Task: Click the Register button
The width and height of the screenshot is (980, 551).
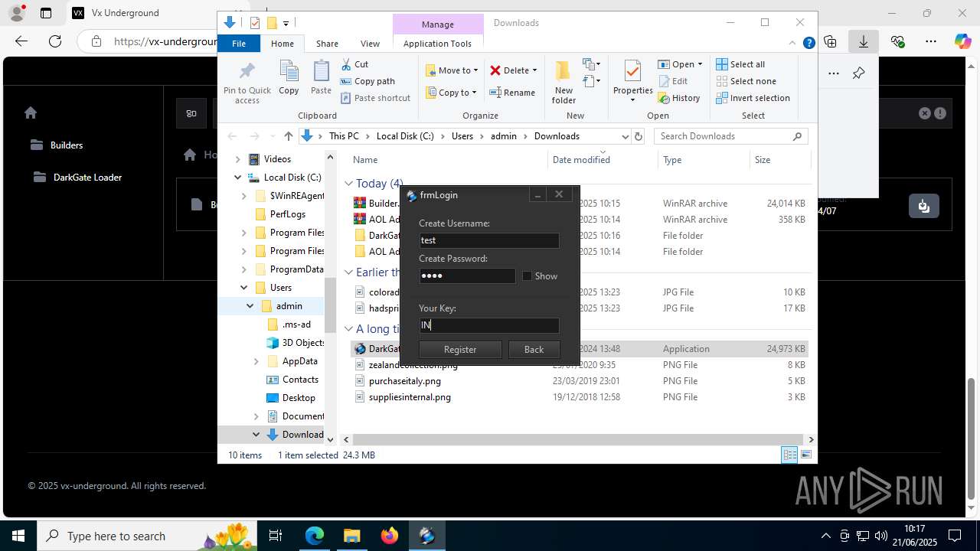Action: pyautogui.click(x=460, y=350)
